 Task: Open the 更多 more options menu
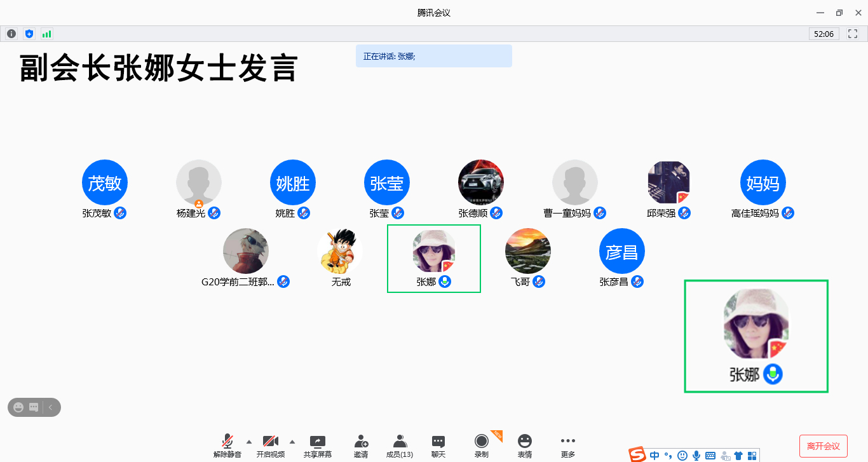click(568, 446)
